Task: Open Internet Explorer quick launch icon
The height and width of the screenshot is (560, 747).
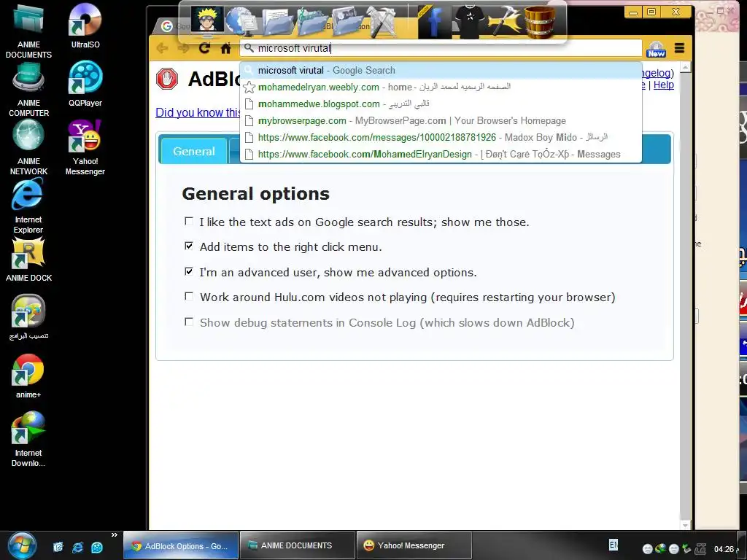Action: 77,547
